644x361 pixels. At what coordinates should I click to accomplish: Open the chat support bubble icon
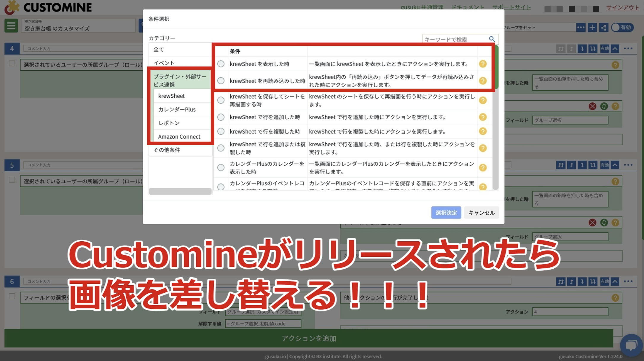coord(631,345)
